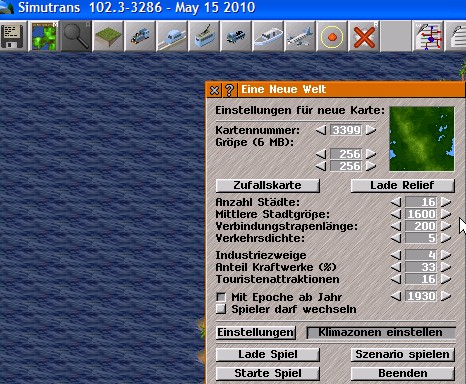466x384 pixels.
Task: Open the airplane construction tools
Action: (x=300, y=36)
